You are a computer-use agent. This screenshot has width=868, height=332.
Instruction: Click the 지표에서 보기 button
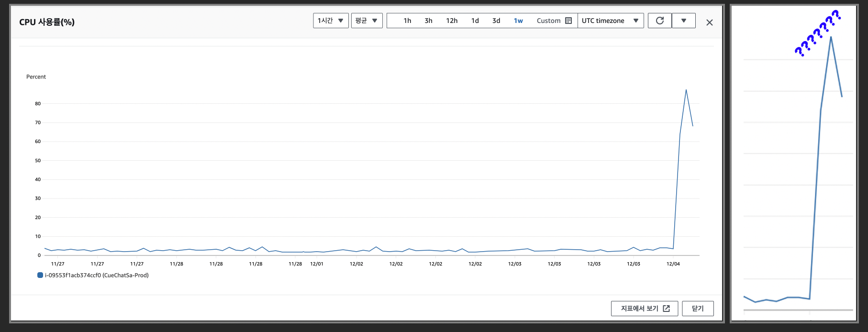pos(644,309)
